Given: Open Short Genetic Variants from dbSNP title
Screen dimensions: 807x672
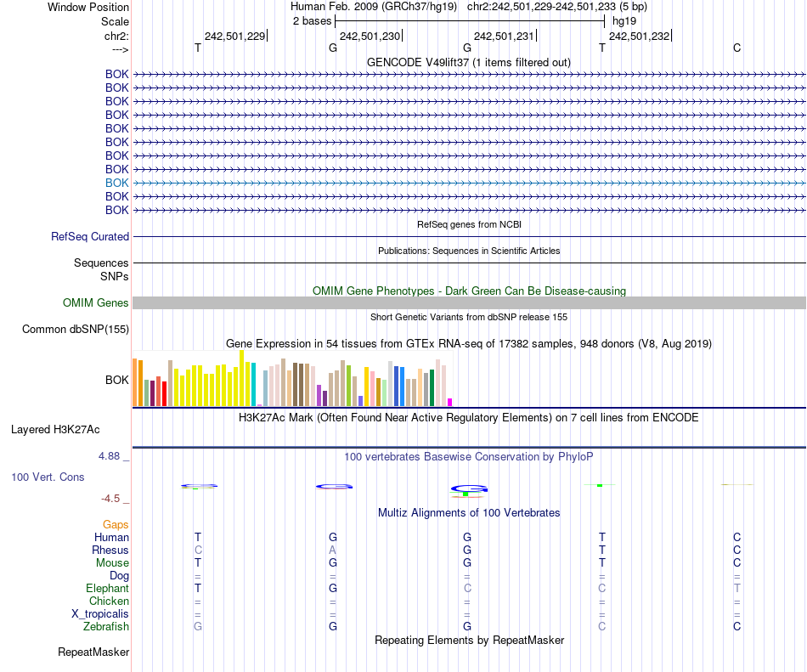Looking at the screenshot, I should pos(469,317).
